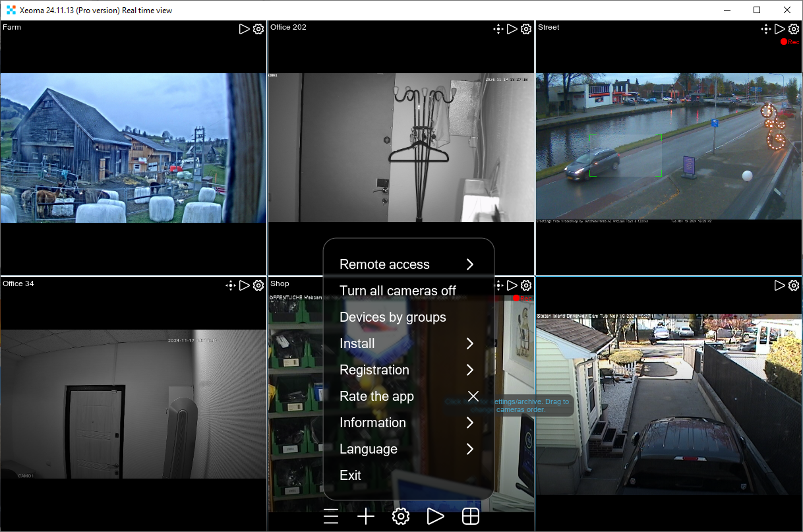Minimize the Xeoma window

tap(727, 10)
